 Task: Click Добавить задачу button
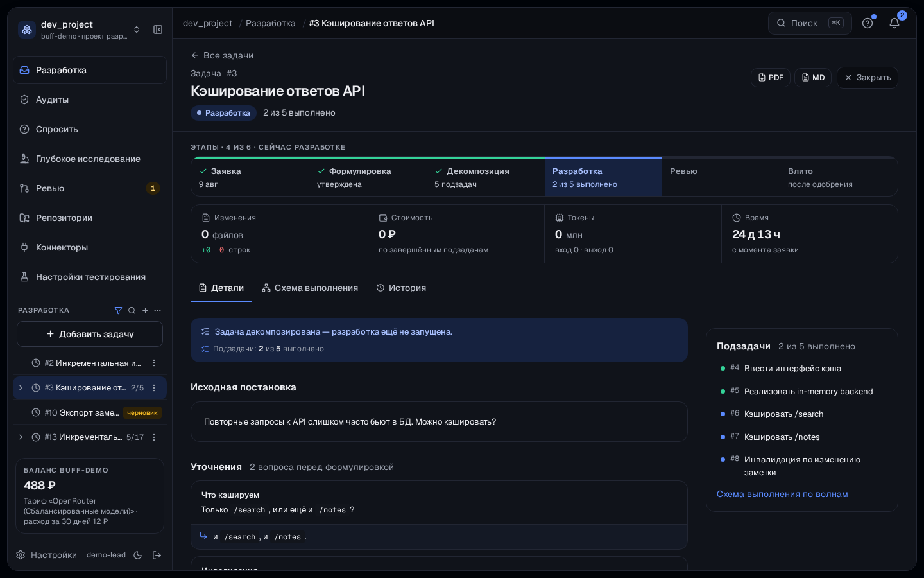tap(90, 334)
